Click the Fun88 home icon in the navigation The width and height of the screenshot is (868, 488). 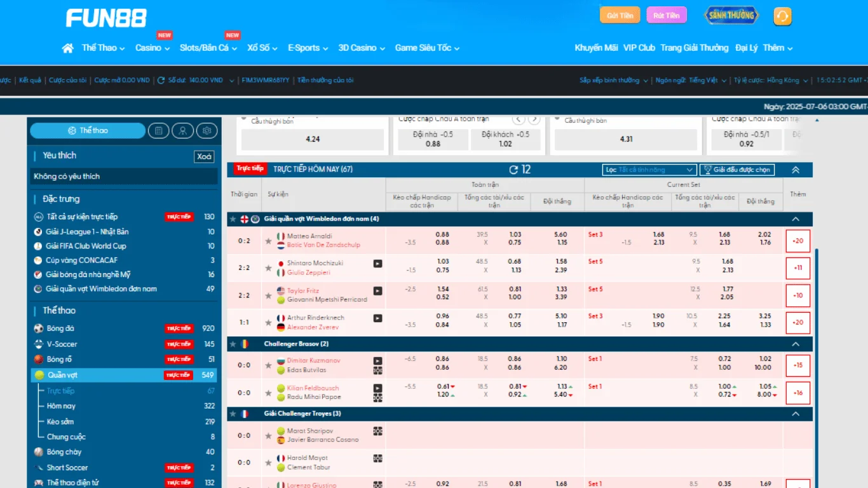click(68, 47)
